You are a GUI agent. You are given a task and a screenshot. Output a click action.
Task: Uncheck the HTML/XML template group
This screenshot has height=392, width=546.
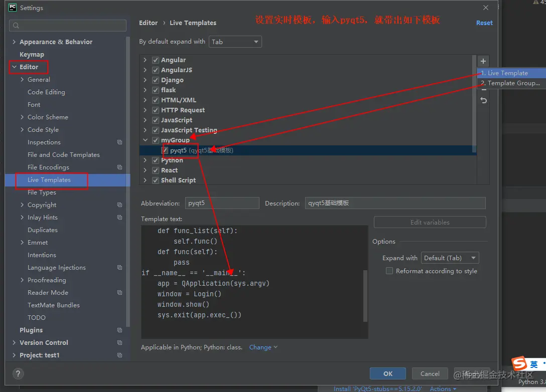click(156, 100)
